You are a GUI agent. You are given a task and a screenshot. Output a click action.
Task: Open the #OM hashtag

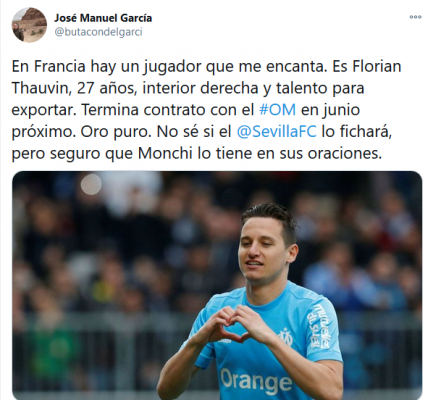click(277, 110)
